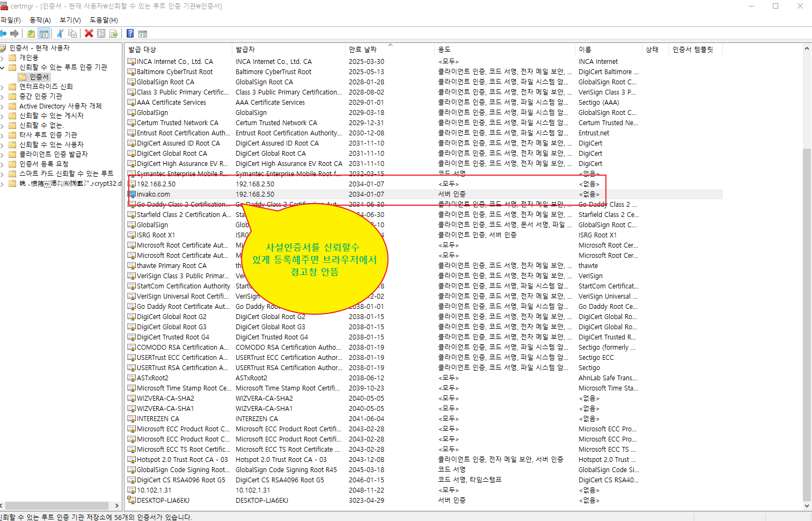Screen dimensions: 812x521
Task: Select the INTEREZEN CA certificate icon
Action: [131, 419]
